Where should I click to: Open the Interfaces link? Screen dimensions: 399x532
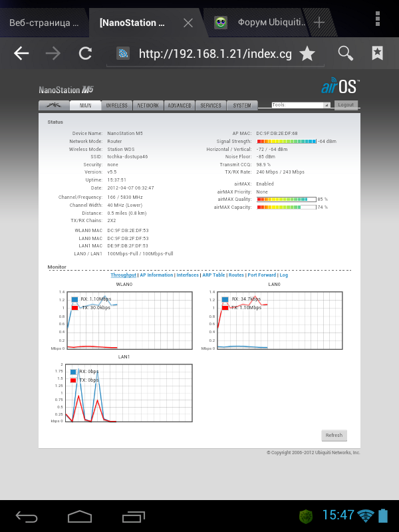pyautogui.click(x=188, y=275)
